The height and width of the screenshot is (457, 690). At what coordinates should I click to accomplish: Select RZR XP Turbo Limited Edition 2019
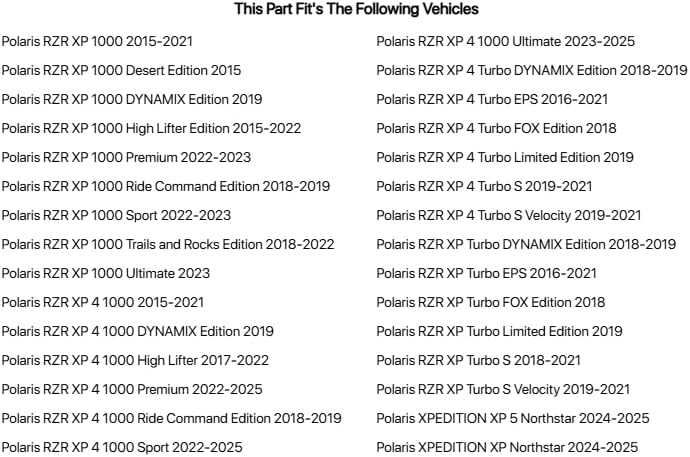tap(499, 332)
